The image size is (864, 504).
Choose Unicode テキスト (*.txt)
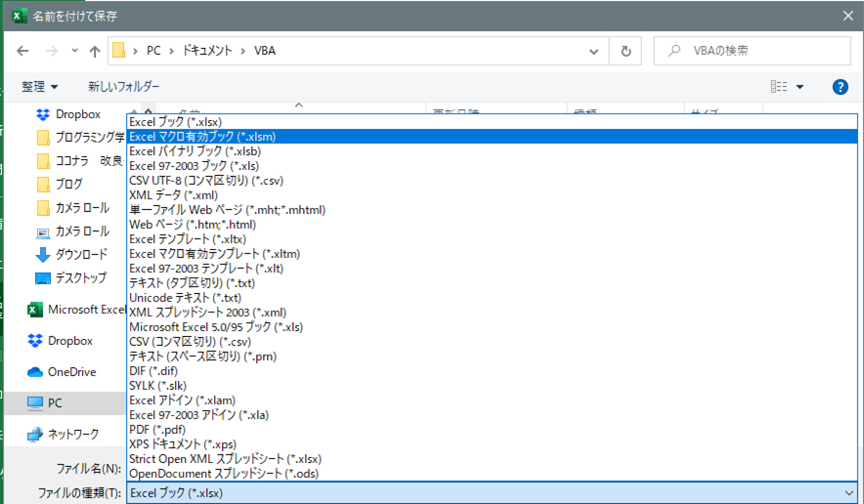click(x=492, y=298)
